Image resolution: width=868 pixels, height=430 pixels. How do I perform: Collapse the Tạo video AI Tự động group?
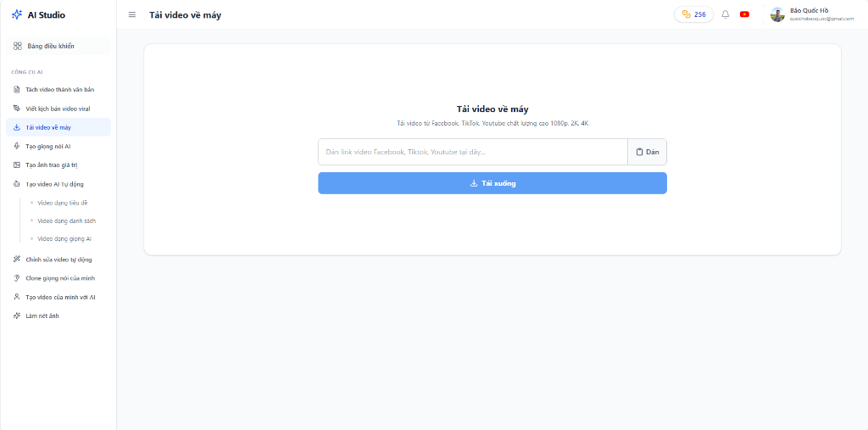[x=58, y=184]
